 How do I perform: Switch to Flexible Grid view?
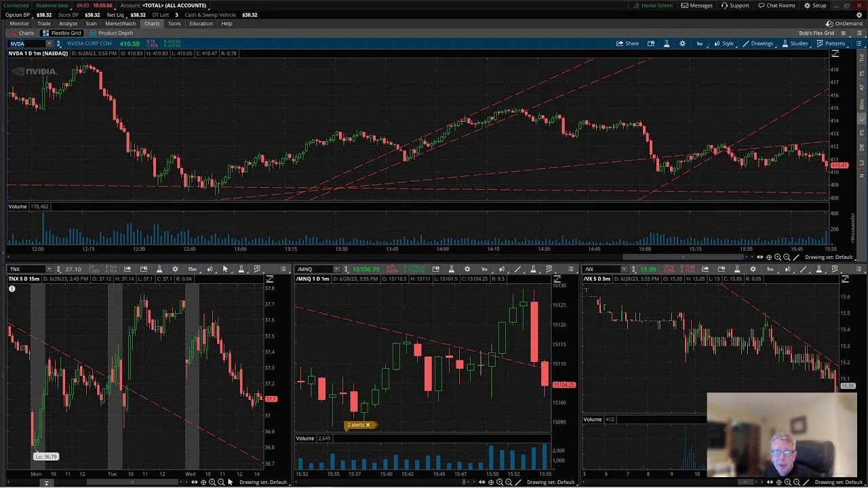click(62, 33)
